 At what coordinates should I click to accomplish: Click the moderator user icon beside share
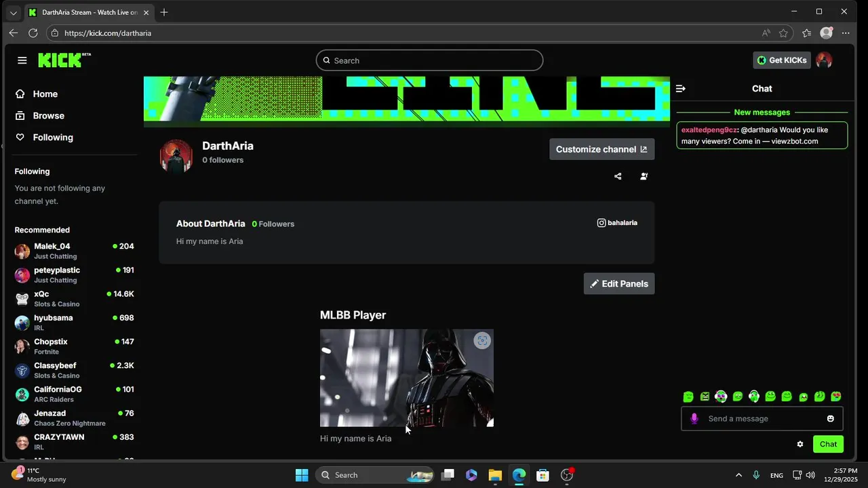point(644,176)
